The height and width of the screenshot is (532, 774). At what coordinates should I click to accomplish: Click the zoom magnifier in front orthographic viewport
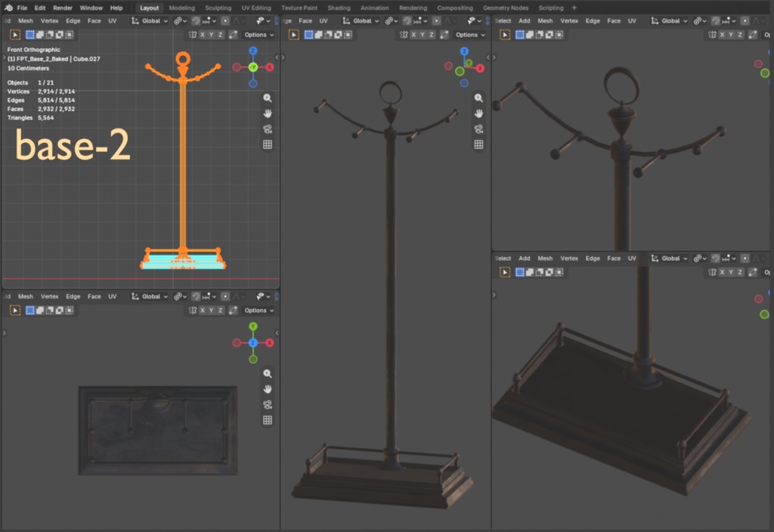click(268, 98)
